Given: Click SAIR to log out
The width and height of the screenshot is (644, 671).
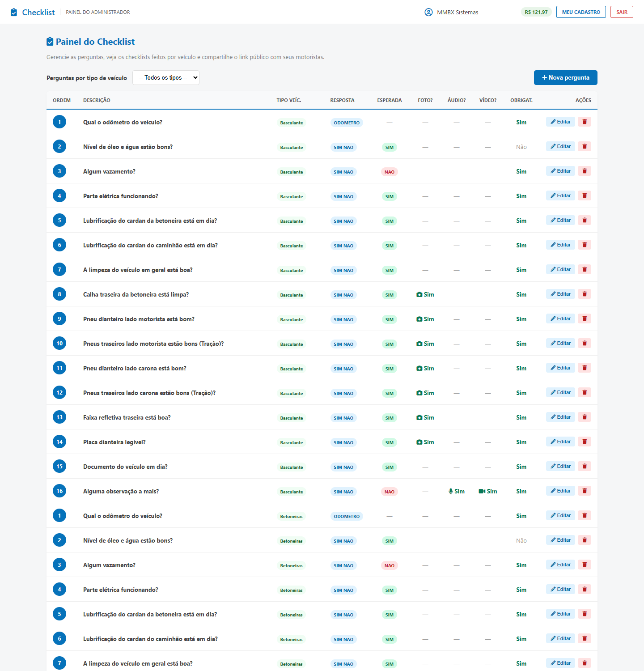Looking at the screenshot, I should point(622,12).
